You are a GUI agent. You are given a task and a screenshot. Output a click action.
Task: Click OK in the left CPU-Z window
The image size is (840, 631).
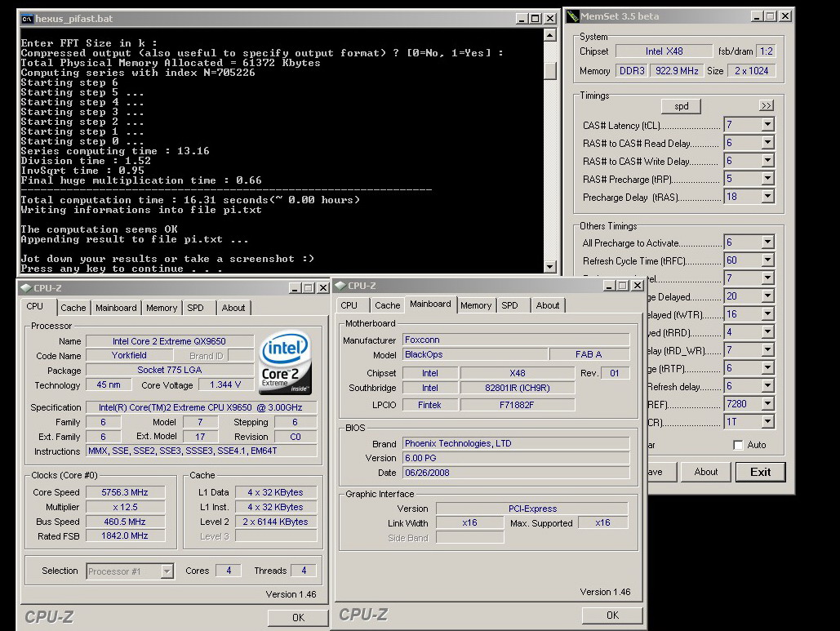tap(298, 618)
